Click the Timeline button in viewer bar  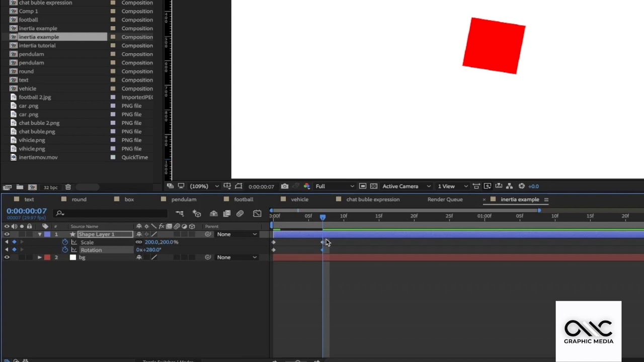[x=499, y=186]
